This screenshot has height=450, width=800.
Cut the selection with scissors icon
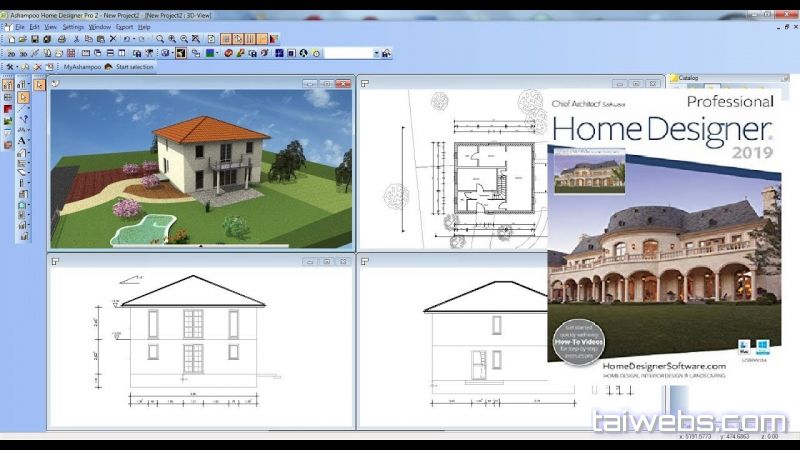click(76, 39)
